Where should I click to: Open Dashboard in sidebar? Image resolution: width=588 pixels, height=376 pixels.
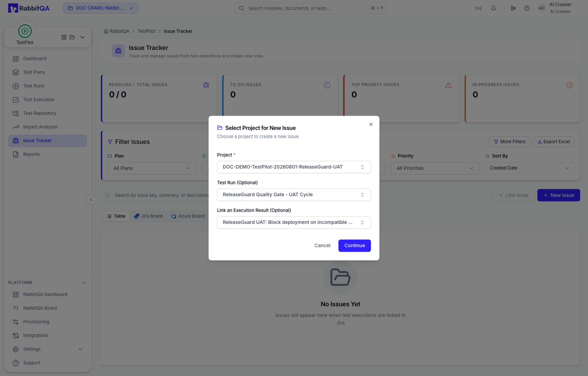tap(48, 59)
